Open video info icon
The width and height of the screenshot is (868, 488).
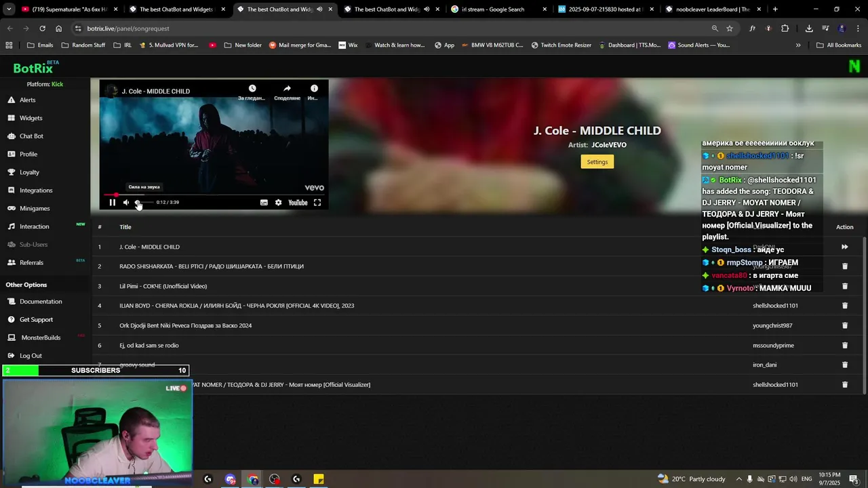pos(314,89)
